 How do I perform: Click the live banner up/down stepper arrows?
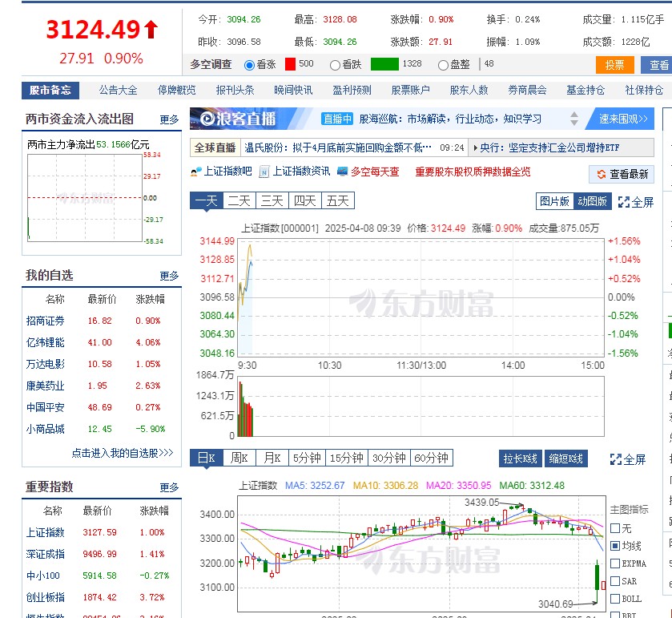[x=574, y=119]
